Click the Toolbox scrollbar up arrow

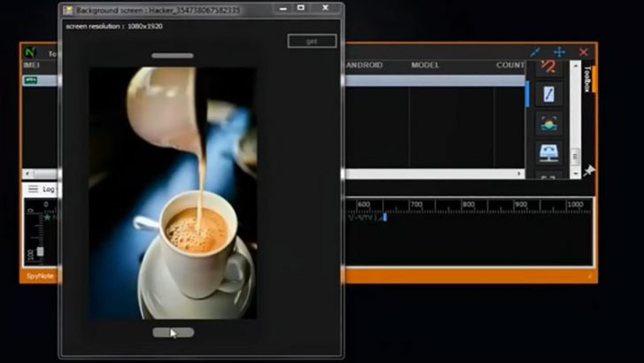pos(576,66)
